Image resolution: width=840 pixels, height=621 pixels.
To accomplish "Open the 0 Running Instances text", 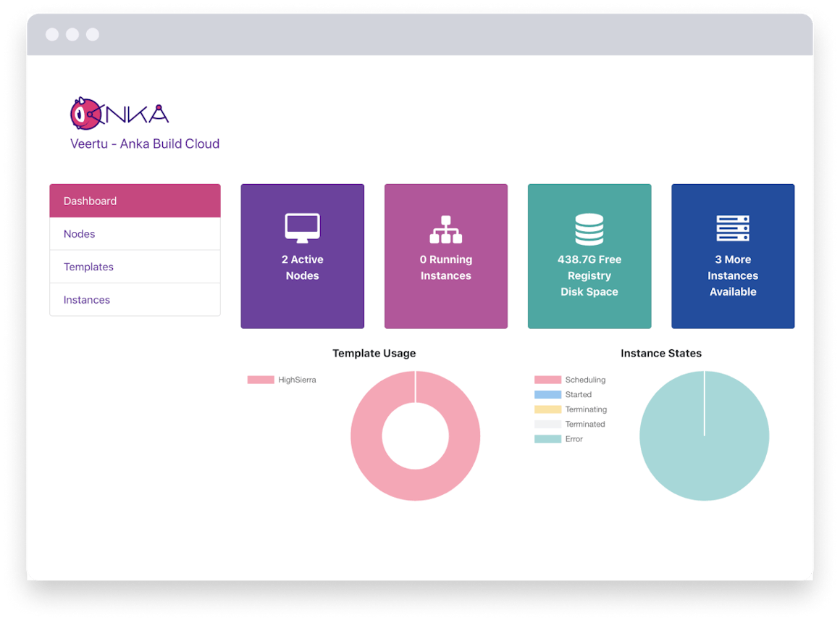I will [x=446, y=267].
